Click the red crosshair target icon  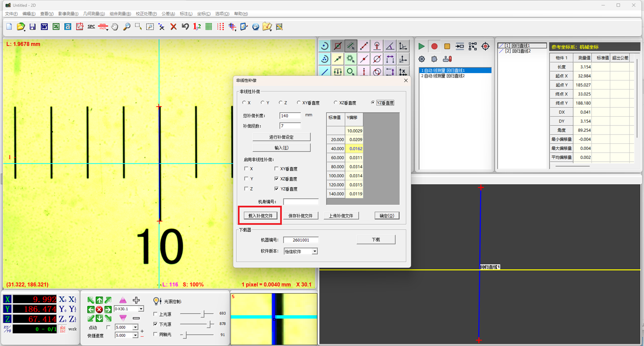point(485,46)
